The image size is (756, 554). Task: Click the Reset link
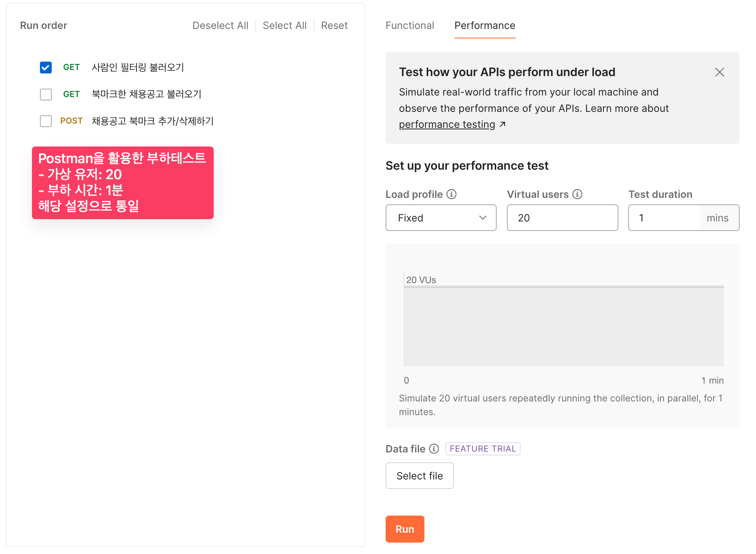[335, 25]
